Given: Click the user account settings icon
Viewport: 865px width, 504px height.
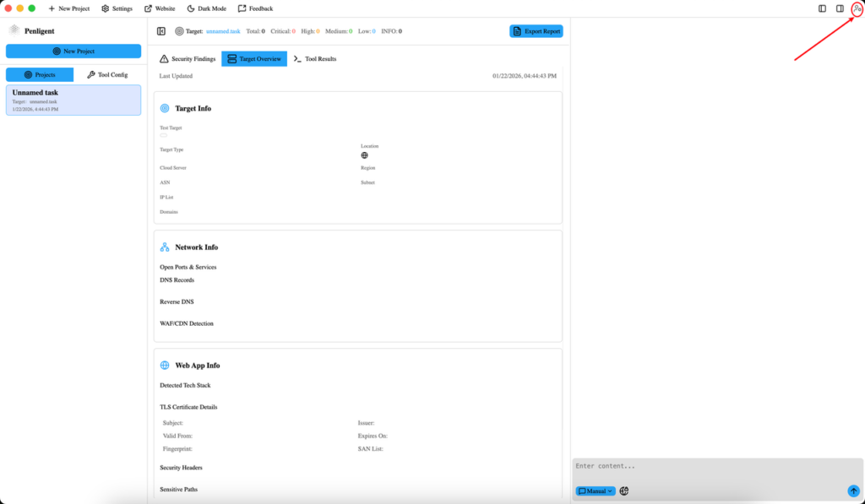Looking at the screenshot, I should (857, 8).
